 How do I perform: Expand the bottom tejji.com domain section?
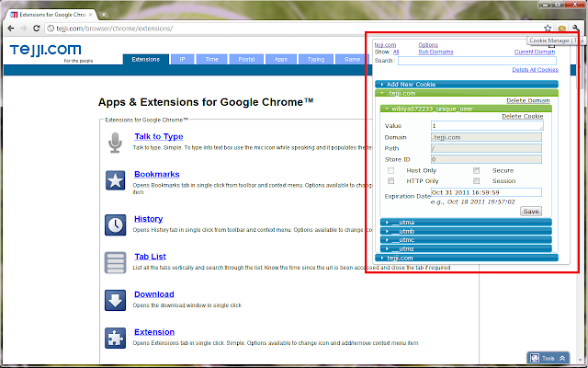click(467, 258)
